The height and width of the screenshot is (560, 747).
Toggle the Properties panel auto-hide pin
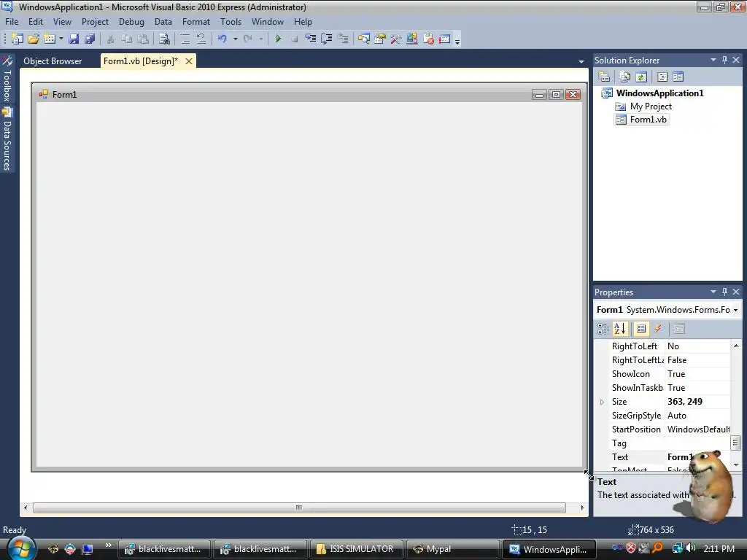pyautogui.click(x=724, y=292)
